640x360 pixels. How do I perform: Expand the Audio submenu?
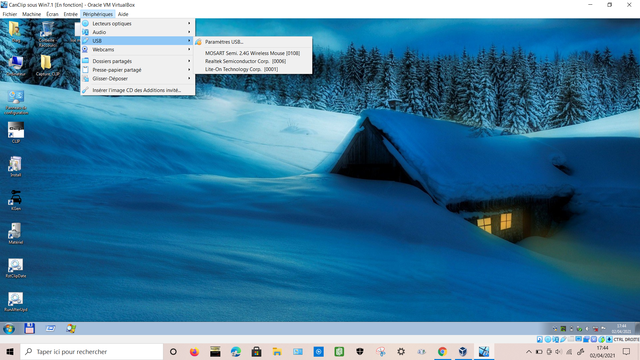tap(138, 32)
